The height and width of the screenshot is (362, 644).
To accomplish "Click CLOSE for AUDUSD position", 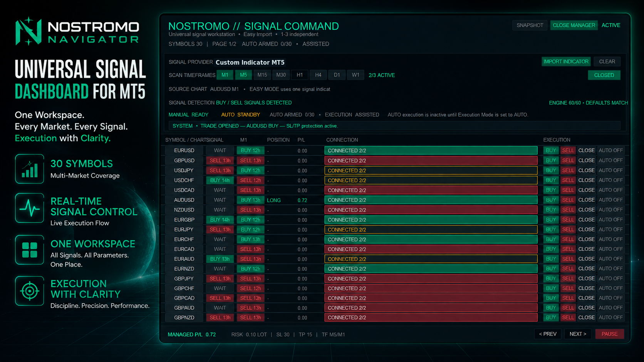I will coord(586,200).
